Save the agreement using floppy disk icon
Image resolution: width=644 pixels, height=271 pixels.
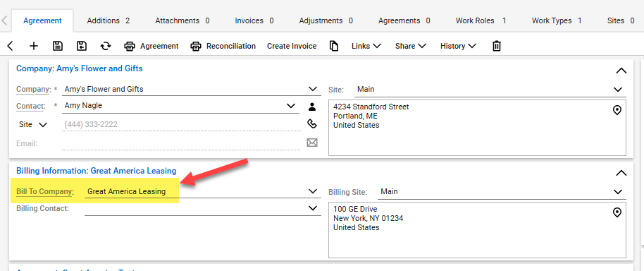coord(58,46)
